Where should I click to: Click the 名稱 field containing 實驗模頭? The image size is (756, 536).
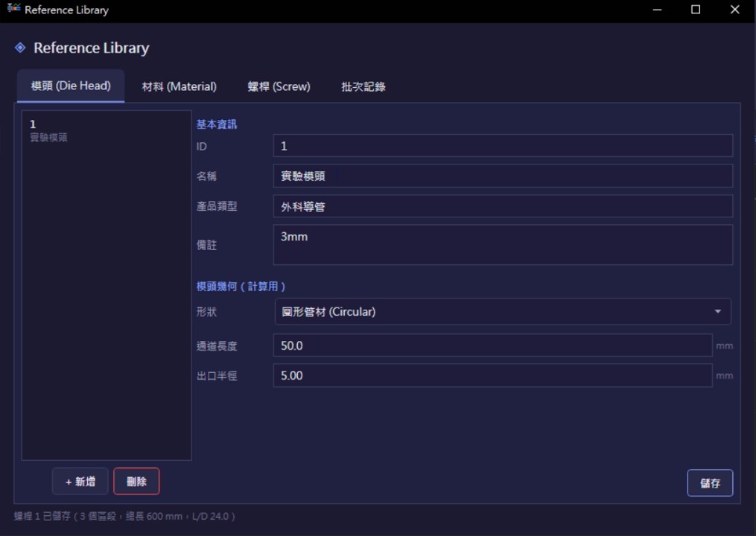[503, 176]
